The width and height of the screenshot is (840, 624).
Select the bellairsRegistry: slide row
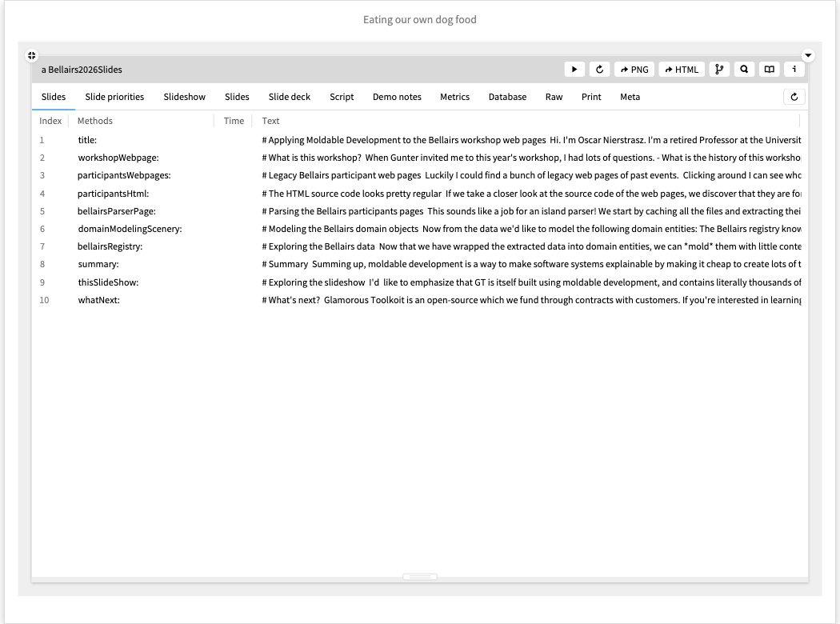110,246
